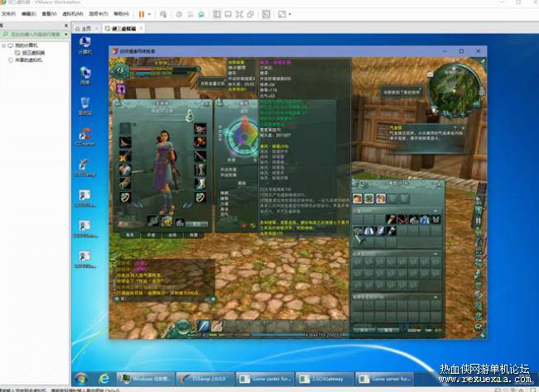
Task: Select the orange amulet slot in the right equipment column
Action: click(x=200, y=141)
